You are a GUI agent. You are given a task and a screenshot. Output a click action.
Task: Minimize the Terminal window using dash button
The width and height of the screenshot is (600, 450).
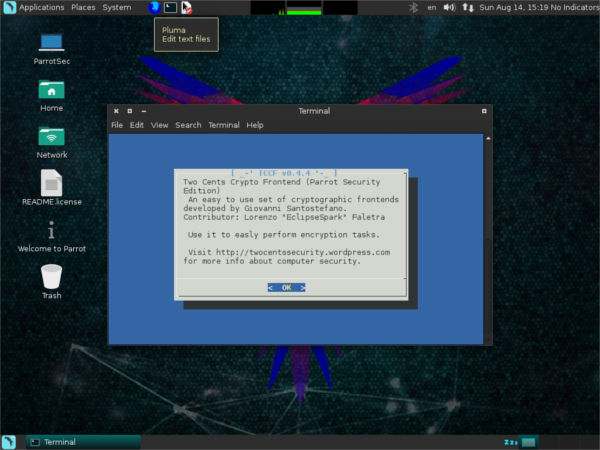(144, 111)
